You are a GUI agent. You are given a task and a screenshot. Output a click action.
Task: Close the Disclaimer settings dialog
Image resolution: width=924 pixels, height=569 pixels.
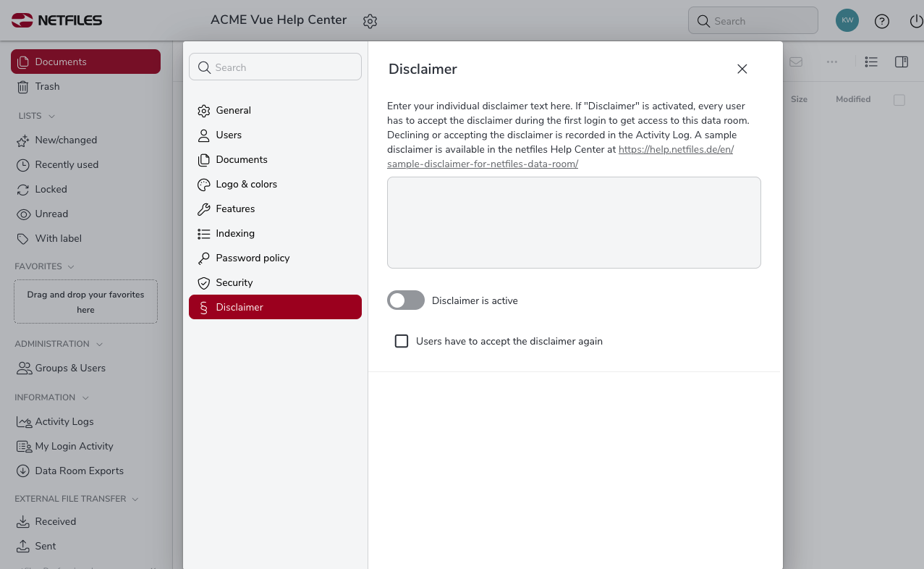(x=742, y=69)
